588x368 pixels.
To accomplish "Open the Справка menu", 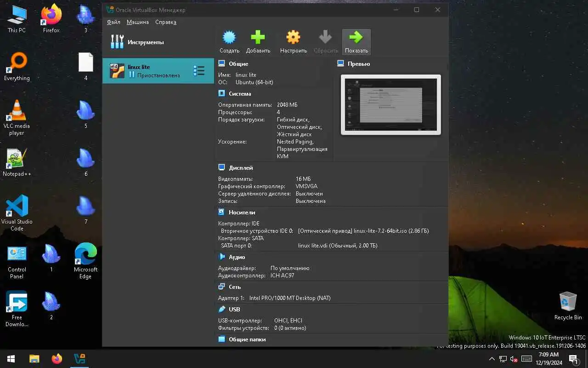I will tap(166, 22).
